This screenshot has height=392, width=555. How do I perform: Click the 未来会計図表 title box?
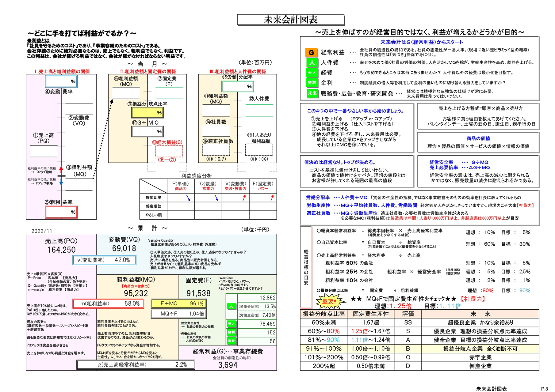coord(291,20)
